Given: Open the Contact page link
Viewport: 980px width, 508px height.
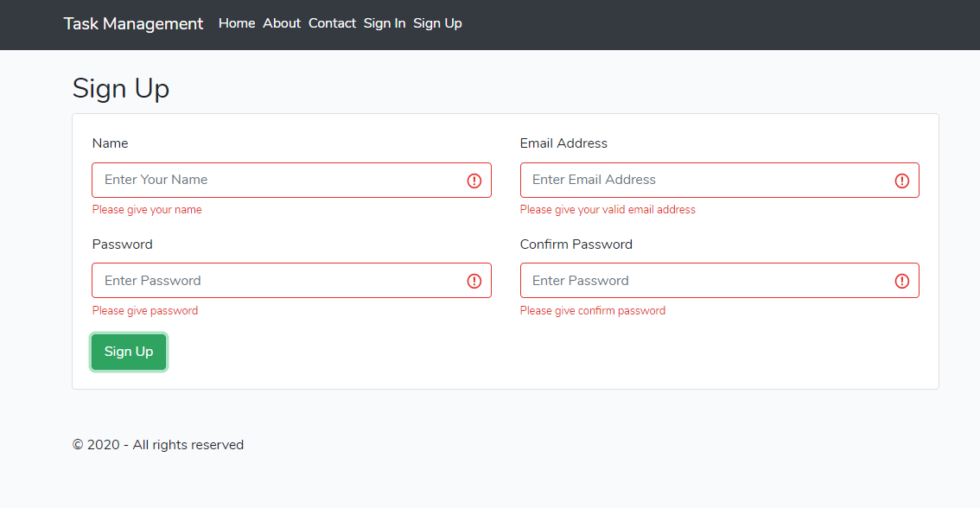Looking at the screenshot, I should coord(332,23).
